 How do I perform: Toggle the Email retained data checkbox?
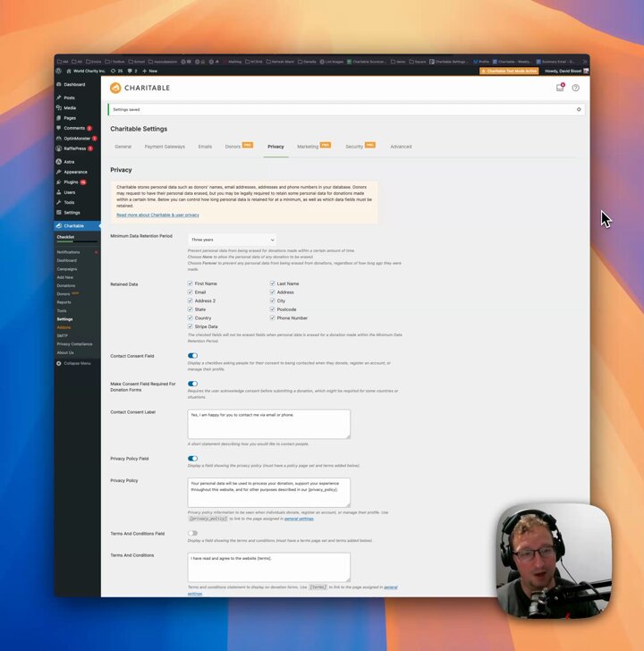tap(191, 292)
